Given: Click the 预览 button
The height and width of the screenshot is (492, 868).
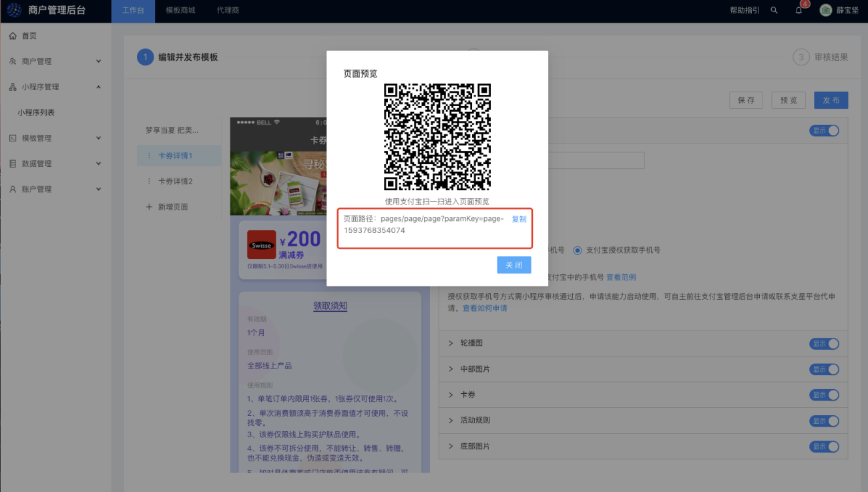Looking at the screenshot, I should pyautogui.click(x=789, y=100).
